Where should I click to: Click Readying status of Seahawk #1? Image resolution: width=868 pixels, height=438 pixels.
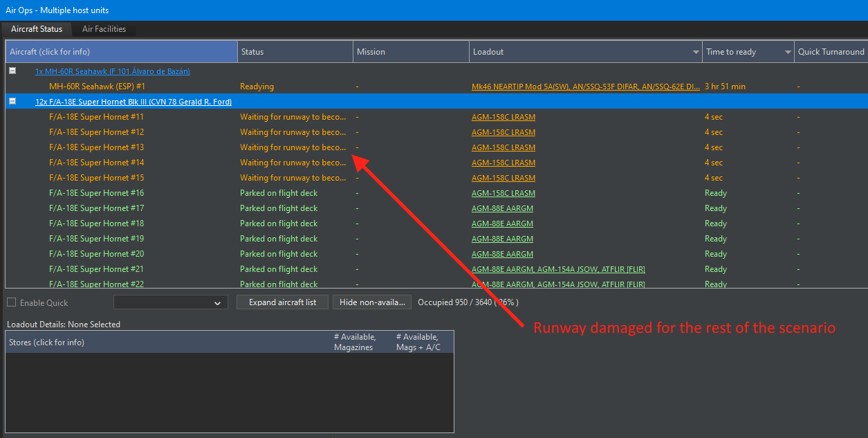pos(257,86)
